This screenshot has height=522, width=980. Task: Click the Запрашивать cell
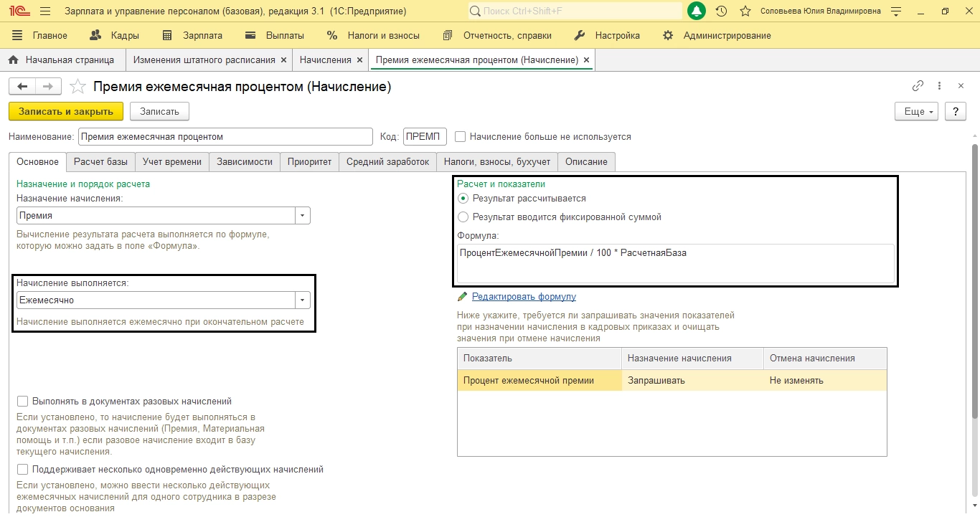point(692,381)
